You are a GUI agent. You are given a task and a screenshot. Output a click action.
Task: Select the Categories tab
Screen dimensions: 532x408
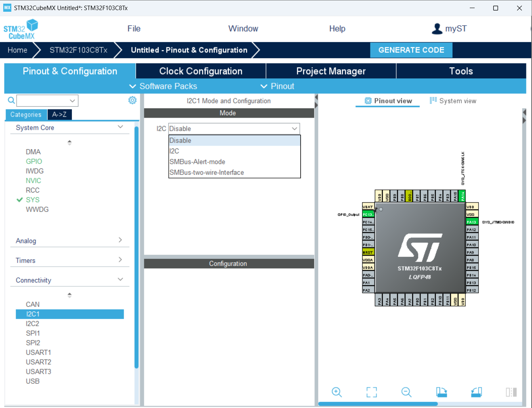(x=26, y=114)
